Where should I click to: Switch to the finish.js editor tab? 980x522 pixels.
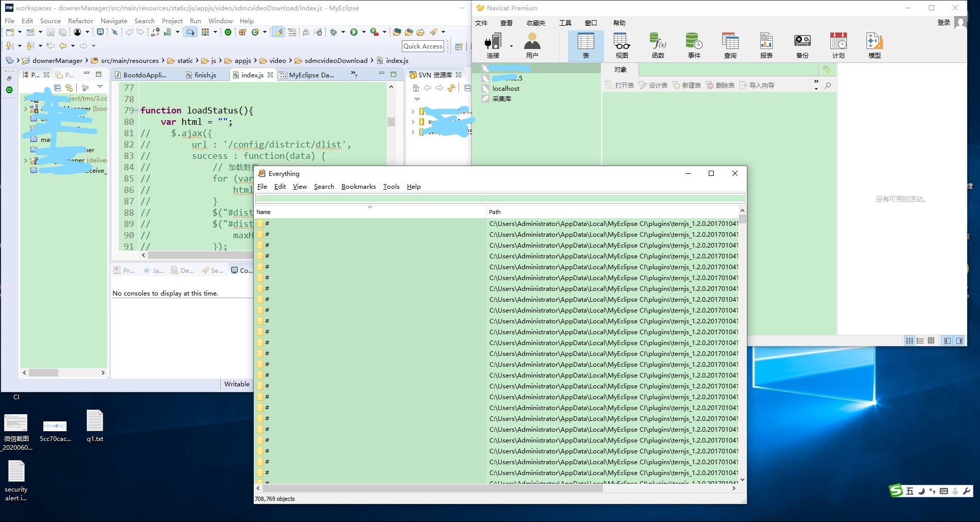tap(201, 75)
